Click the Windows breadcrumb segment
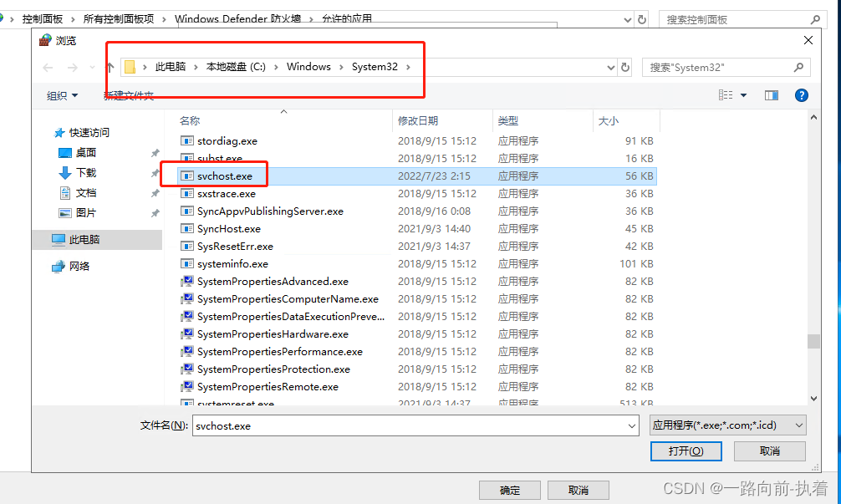 pyautogui.click(x=308, y=67)
